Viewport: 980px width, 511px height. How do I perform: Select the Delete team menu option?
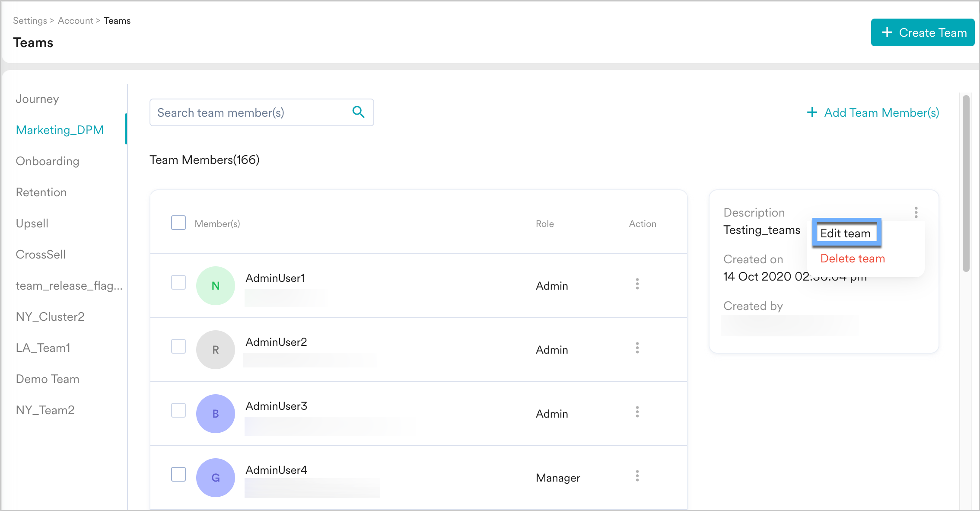coord(851,258)
